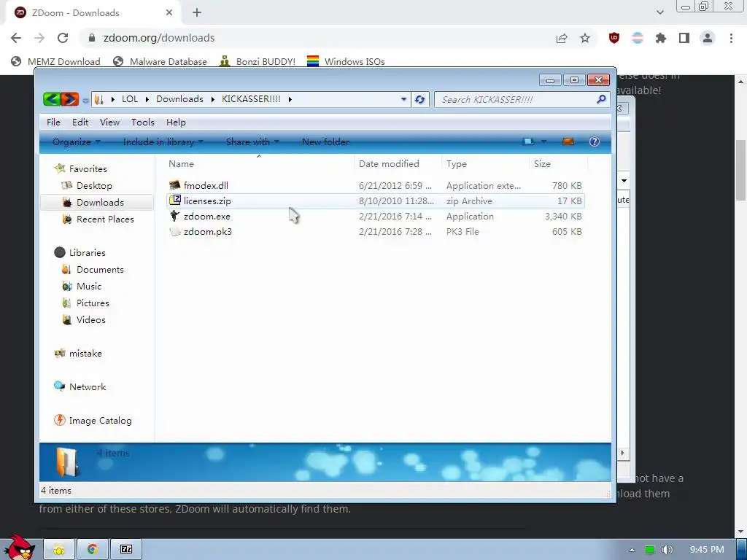
Task: Click the Forward arrow in Explorer window
Action: 69,99
